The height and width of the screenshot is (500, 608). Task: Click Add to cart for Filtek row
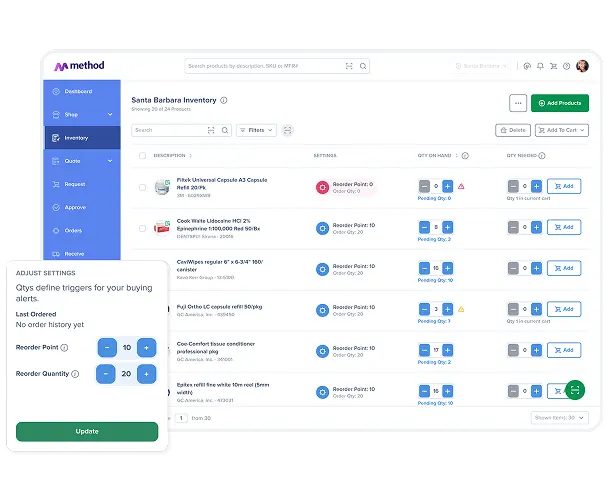click(564, 186)
